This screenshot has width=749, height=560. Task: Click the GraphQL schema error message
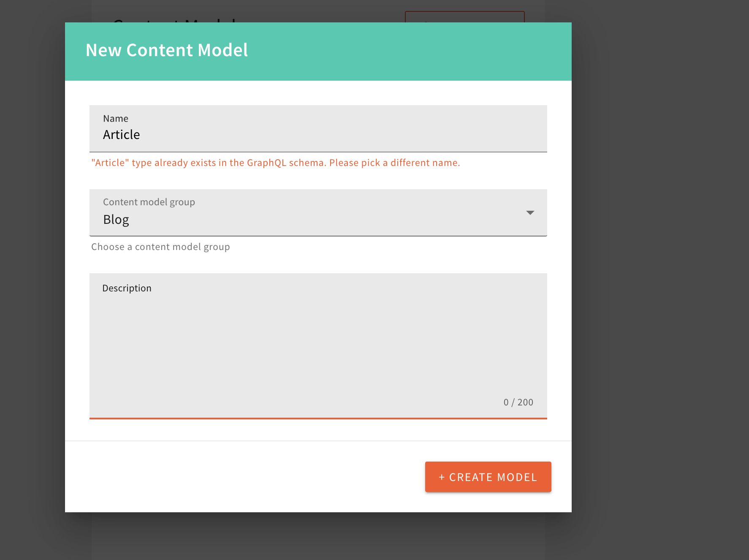[275, 163]
